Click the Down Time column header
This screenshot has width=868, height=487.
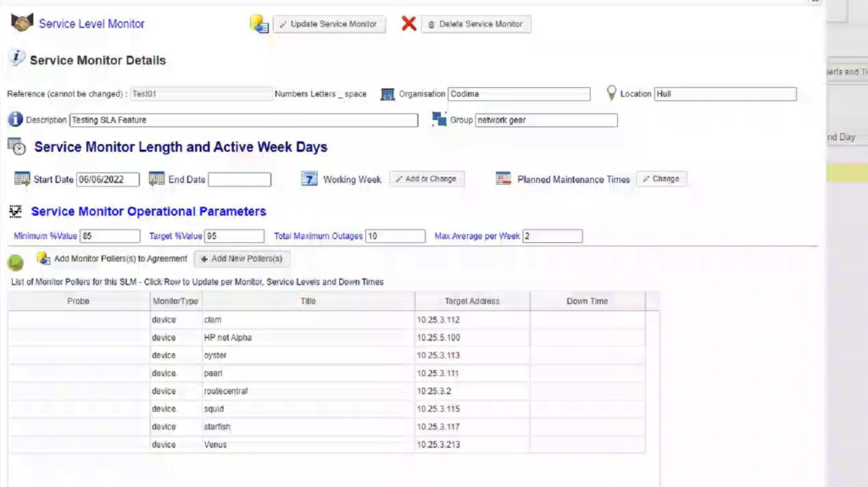click(x=587, y=301)
